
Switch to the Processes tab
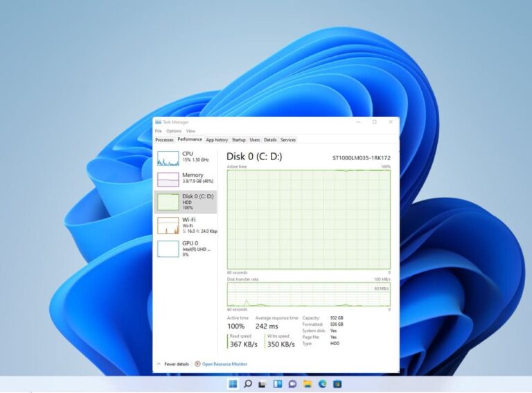pyautogui.click(x=164, y=140)
